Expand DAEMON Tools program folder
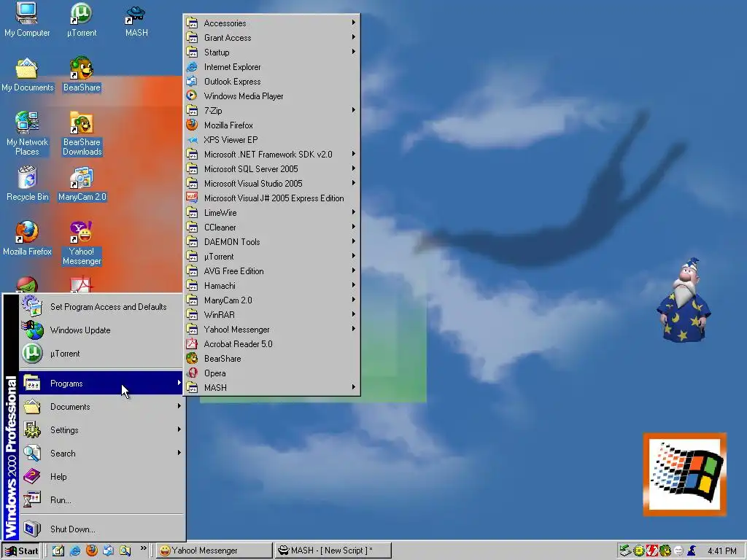This screenshot has width=747, height=560. (x=271, y=242)
